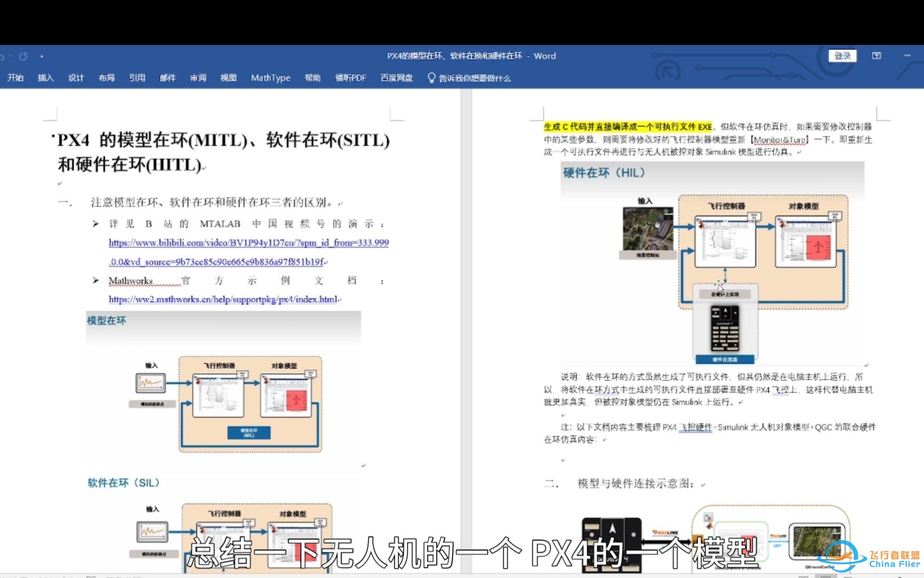The image size is (924, 578).
Task: Click the 登录 sign-in button
Action: tap(843, 56)
